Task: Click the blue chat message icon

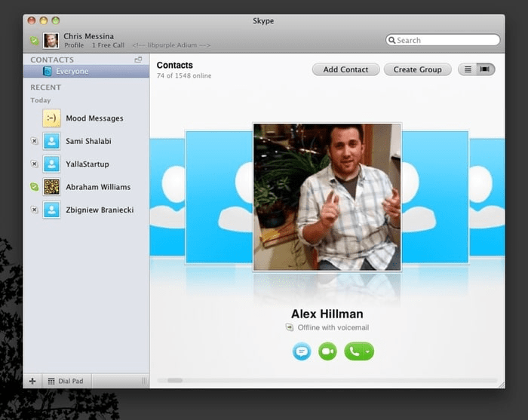Action: [302, 351]
